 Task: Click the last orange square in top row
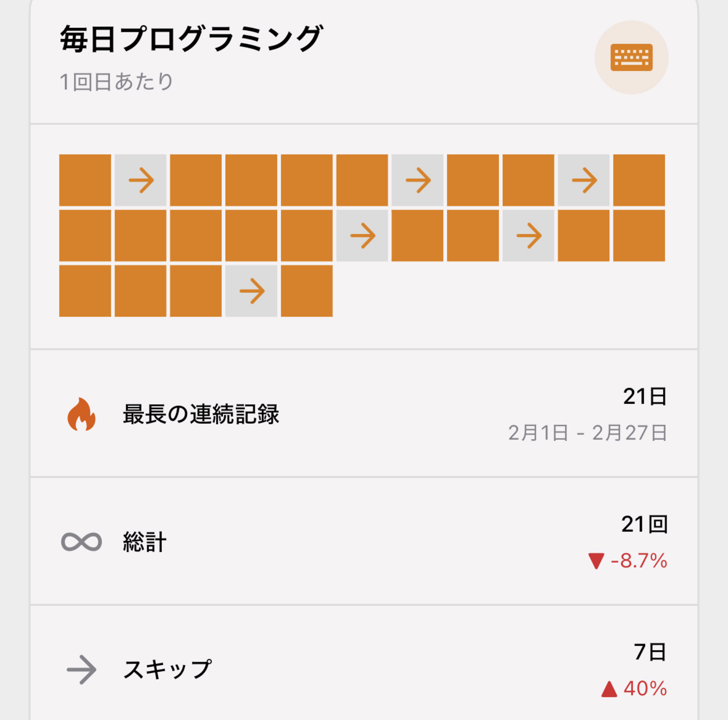[x=639, y=180]
